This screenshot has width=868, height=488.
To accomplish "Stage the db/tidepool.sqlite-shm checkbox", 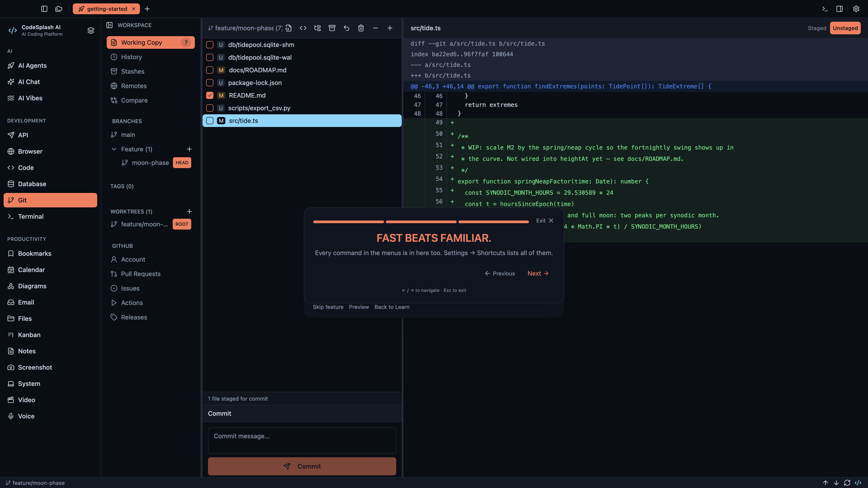I will [210, 45].
